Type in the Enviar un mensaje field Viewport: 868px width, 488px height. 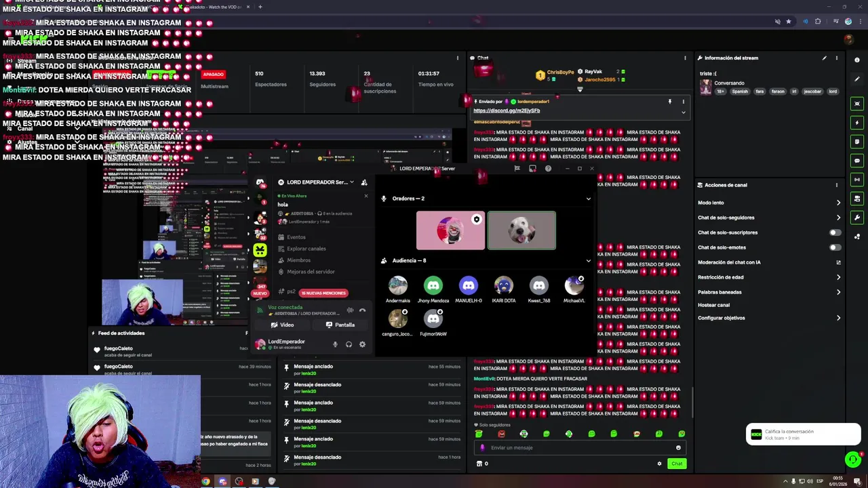coord(580,447)
